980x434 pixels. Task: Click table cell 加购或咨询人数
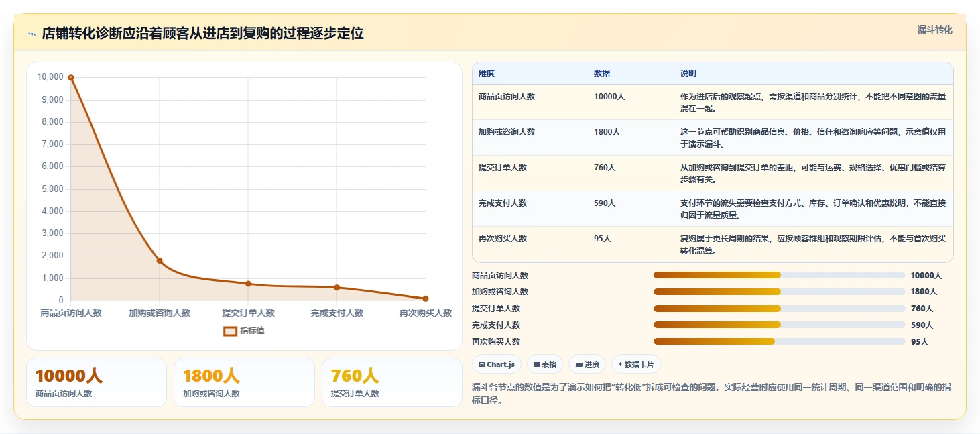pyautogui.click(x=507, y=132)
